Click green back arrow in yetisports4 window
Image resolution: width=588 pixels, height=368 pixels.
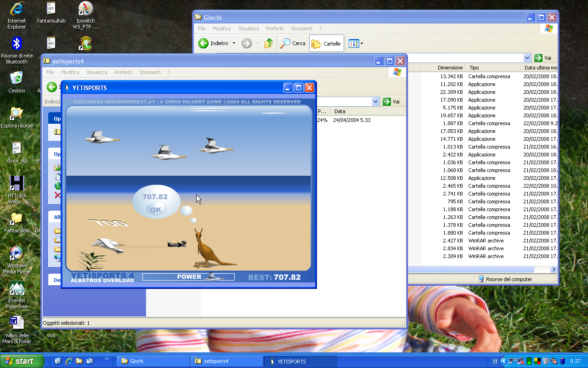[52, 87]
